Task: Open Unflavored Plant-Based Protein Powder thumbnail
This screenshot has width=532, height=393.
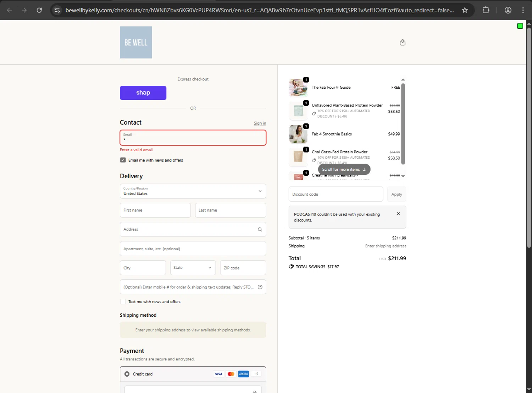Action: pyautogui.click(x=298, y=111)
